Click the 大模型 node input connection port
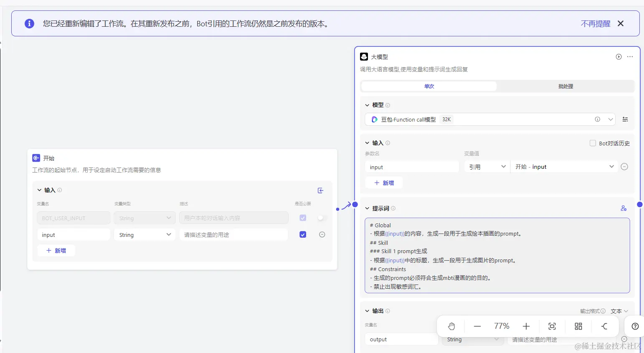Screen dimensions: 644x353 (x=355, y=204)
